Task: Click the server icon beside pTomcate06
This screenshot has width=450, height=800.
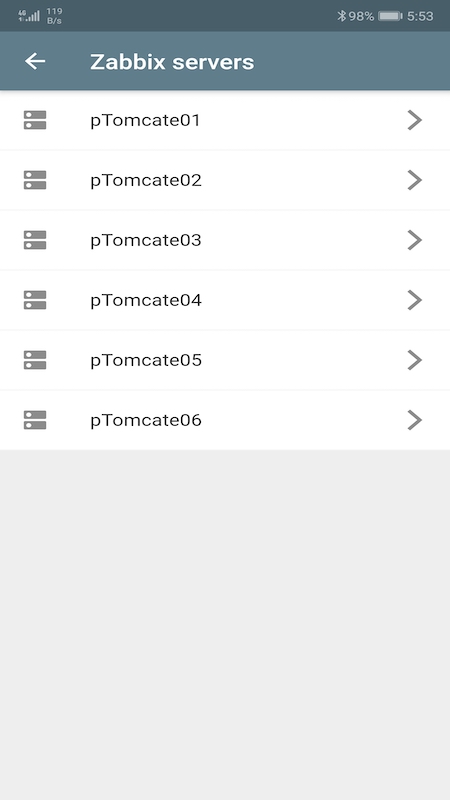Action: coord(35,420)
